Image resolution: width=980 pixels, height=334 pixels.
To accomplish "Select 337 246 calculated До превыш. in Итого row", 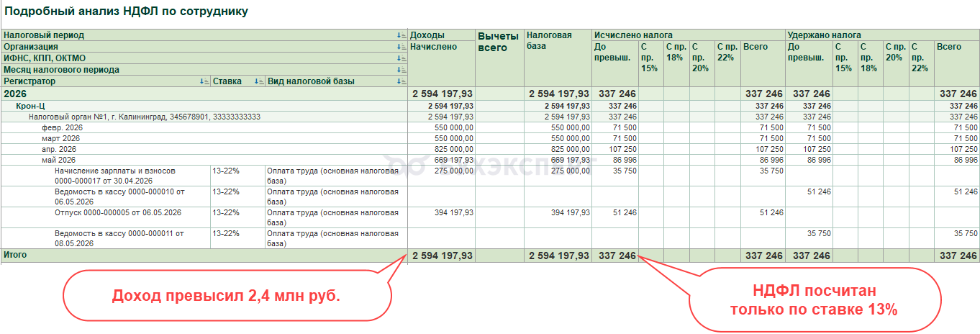I will pos(617,256).
